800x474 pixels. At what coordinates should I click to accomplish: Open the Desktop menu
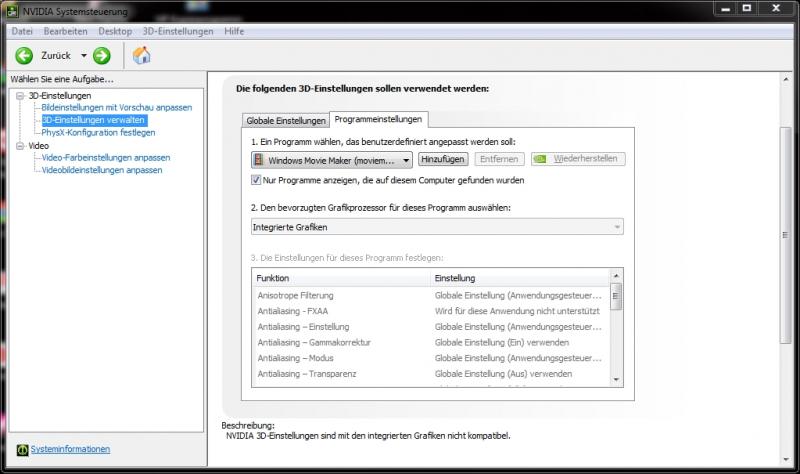click(115, 31)
